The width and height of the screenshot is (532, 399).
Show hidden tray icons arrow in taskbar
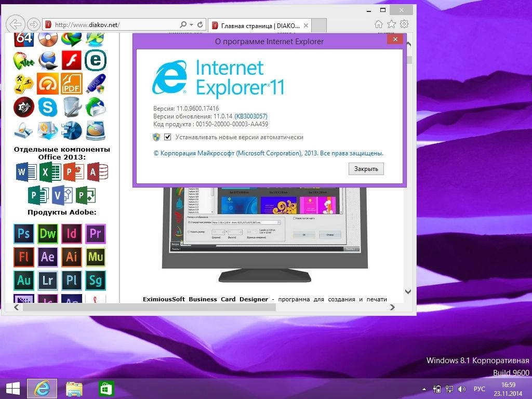[424, 389]
